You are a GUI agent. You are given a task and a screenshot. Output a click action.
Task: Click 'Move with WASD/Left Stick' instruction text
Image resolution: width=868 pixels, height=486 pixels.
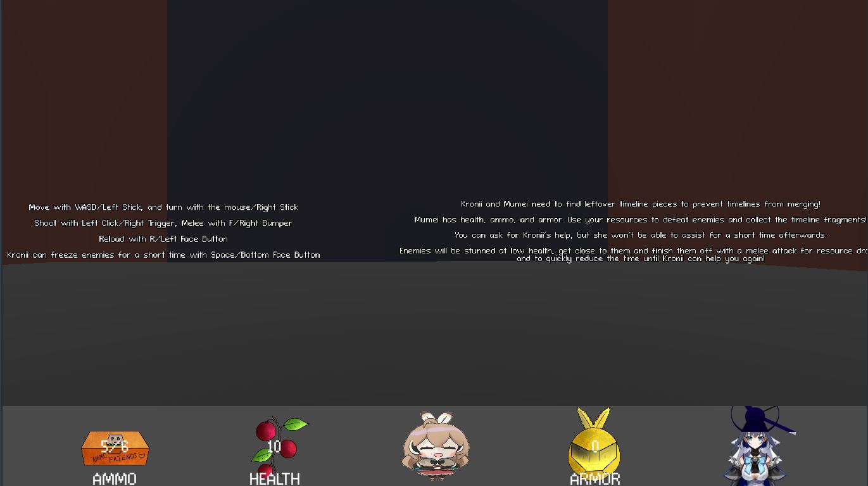(x=163, y=207)
